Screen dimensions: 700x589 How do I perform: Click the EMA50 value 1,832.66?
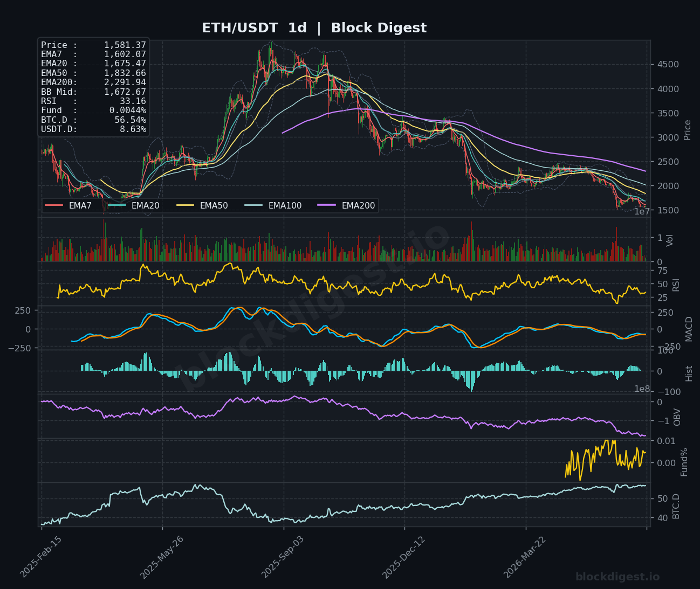pos(125,73)
